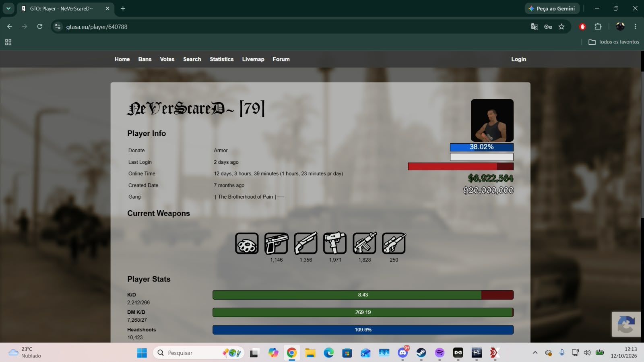Viewport: 644px width, 362px height.
Task: Open the Home menu item
Action: pos(122,59)
